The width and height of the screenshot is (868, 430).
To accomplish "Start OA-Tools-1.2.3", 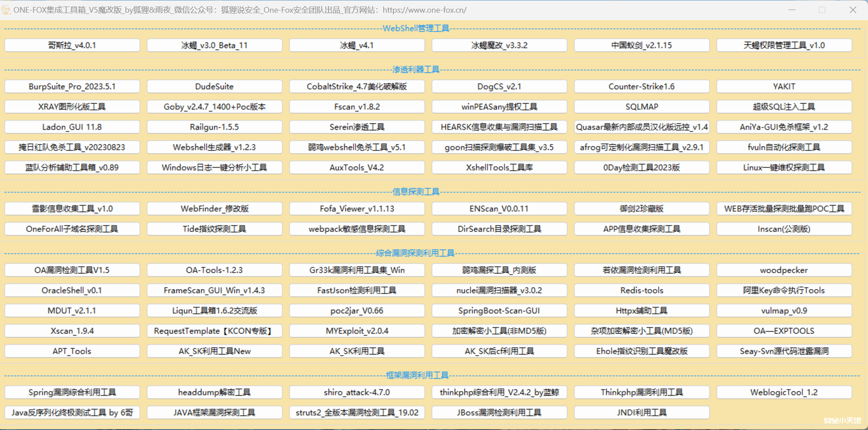I will pos(214,270).
